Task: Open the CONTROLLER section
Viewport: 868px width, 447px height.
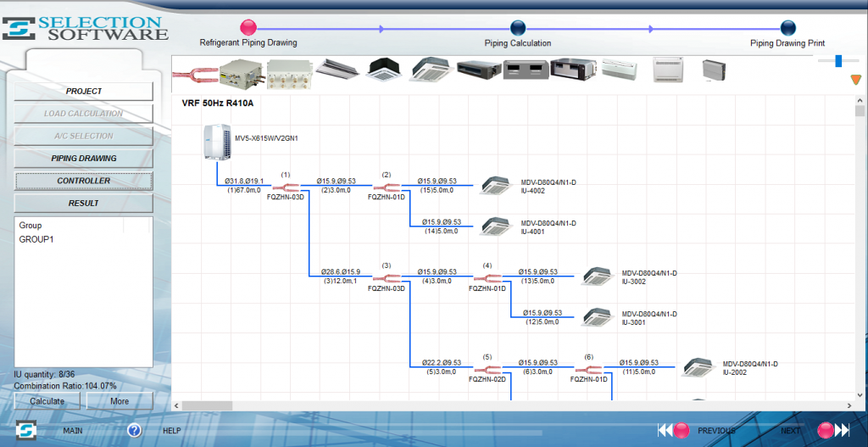Action: pyautogui.click(x=84, y=182)
